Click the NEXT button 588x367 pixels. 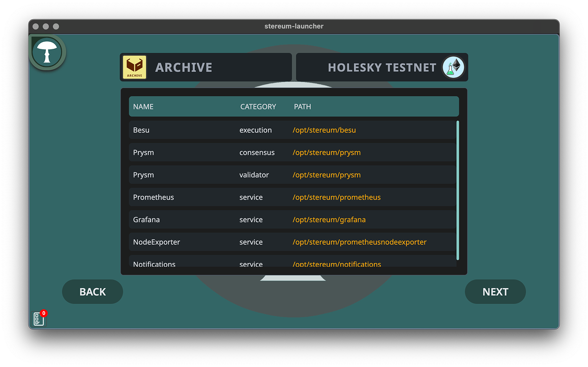click(495, 292)
